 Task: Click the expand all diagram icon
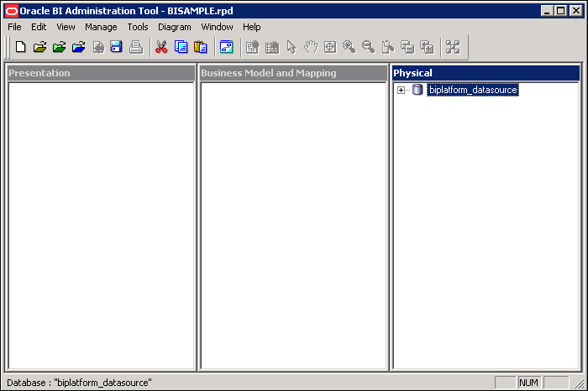pyautogui.click(x=427, y=47)
